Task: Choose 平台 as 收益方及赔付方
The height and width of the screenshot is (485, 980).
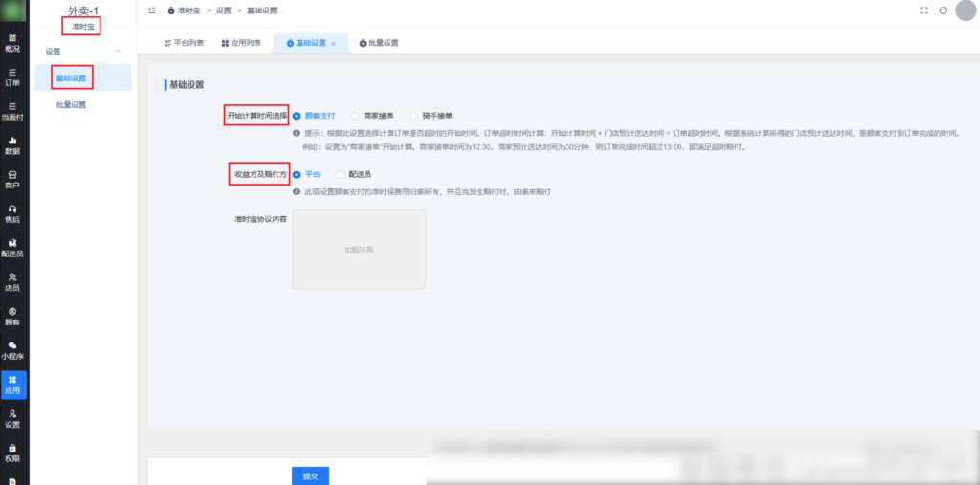Action: [x=307, y=174]
